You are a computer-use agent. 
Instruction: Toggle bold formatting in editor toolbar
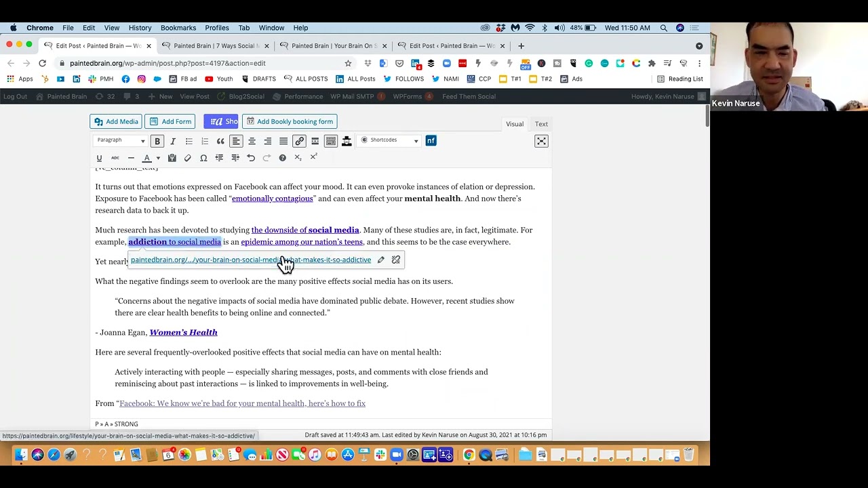[x=157, y=141]
